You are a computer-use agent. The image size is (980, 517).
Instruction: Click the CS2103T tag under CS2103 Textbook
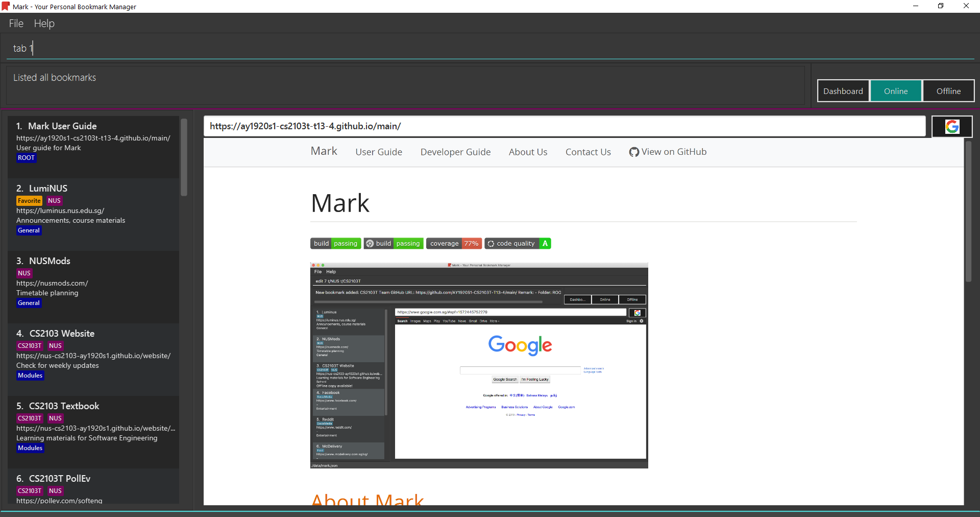coord(30,418)
